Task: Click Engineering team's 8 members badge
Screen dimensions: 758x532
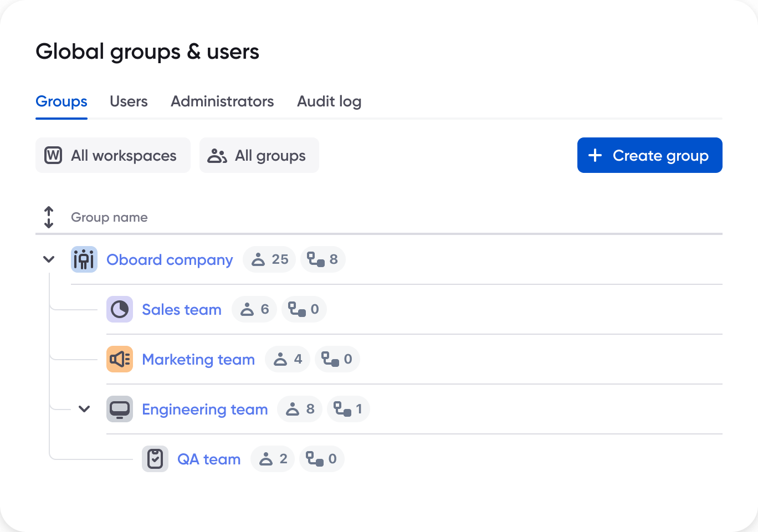Action: click(x=300, y=409)
